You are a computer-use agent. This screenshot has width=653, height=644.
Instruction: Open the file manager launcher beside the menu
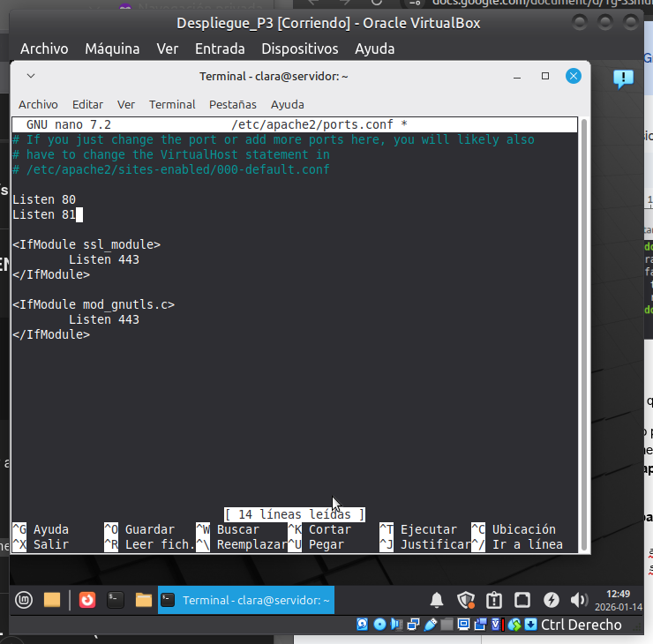52,600
